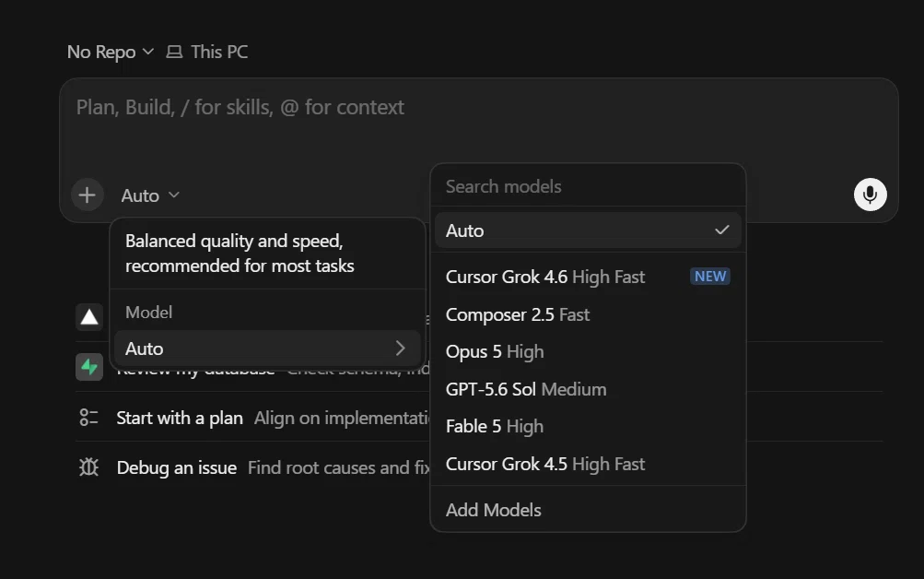Image resolution: width=924 pixels, height=579 pixels.
Task: Pick Opus 5 High from model list
Action: 588,351
